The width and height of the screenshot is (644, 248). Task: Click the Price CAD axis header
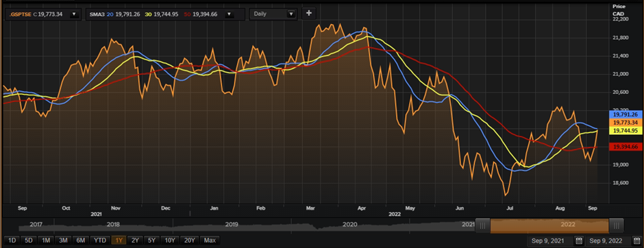(x=619, y=10)
